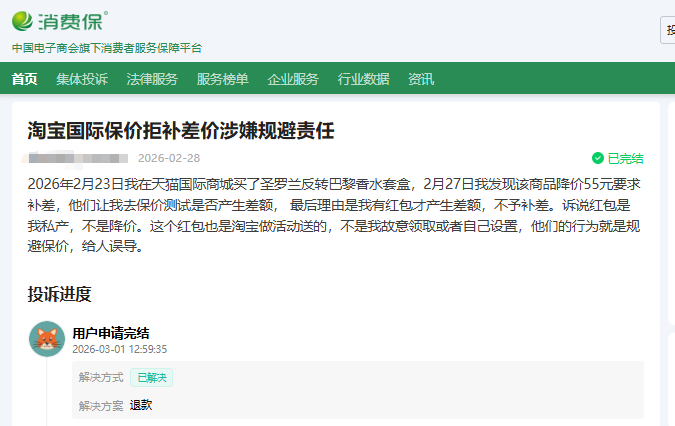Click the 2026-02-28 post date

[169, 158]
